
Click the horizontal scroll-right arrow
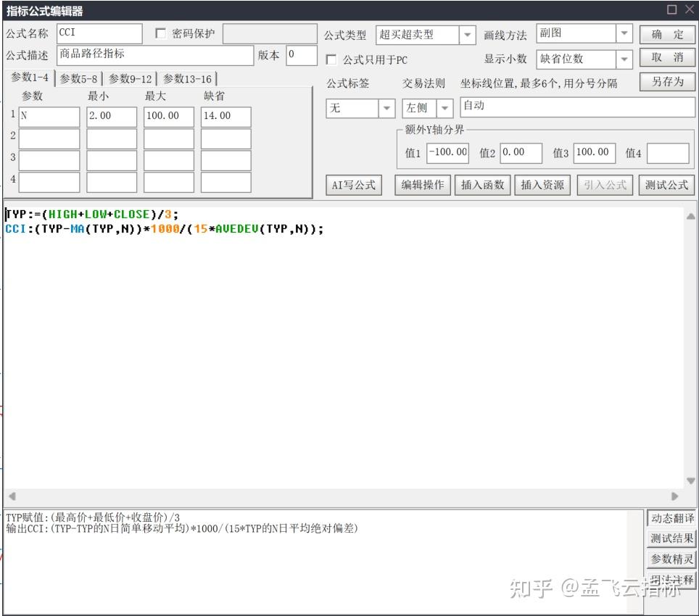674,496
